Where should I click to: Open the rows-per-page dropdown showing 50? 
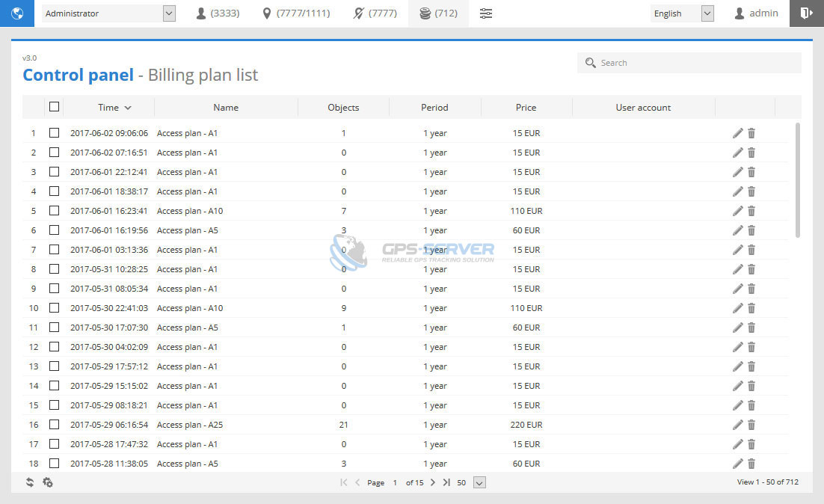tap(479, 482)
